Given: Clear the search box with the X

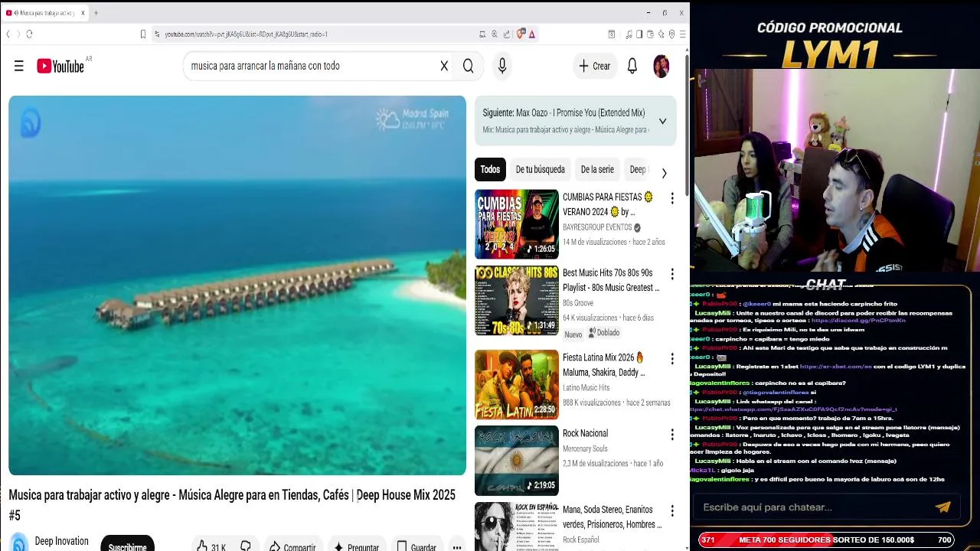Looking at the screenshot, I should click(x=444, y=66).
